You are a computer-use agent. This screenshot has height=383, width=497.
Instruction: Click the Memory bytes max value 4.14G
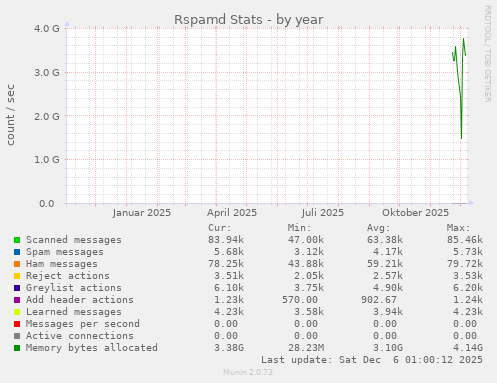[x=468, y=348]
